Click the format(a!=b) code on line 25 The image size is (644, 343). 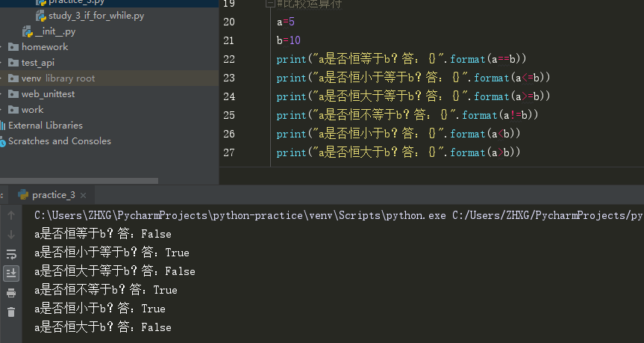tap(500, 115)
